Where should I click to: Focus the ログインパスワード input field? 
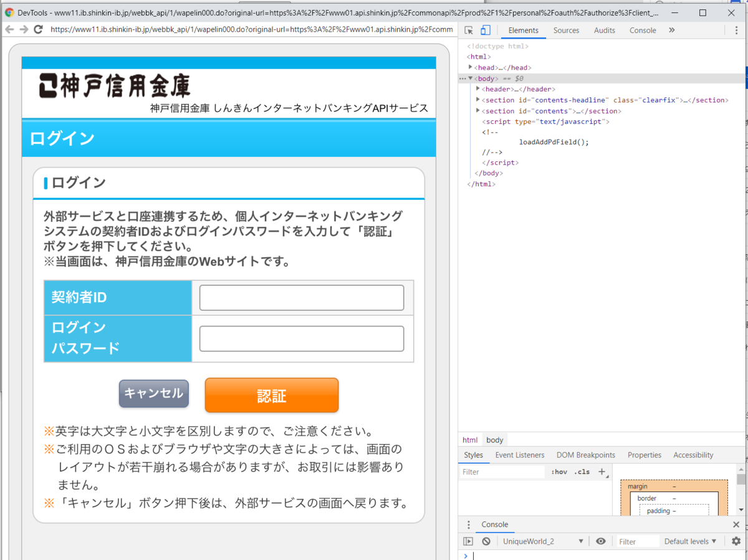pos(302,339)
